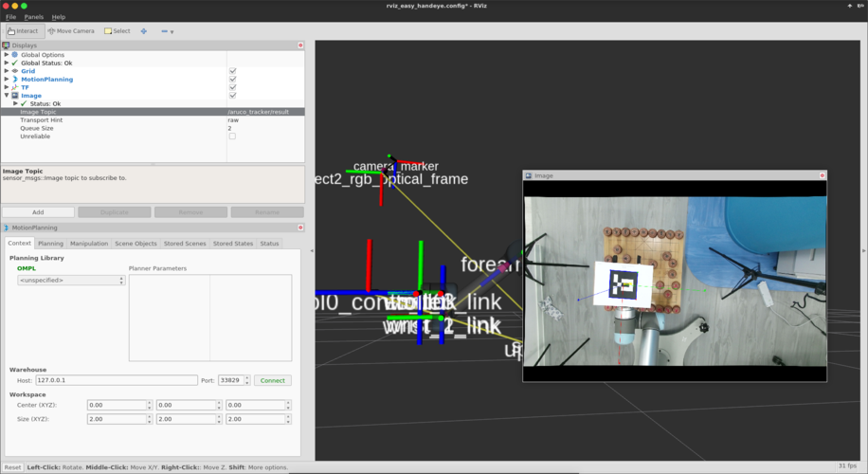Activate the Move Camera tool
The image size is (868, 474).
pyautogui.click(x=71, y=31)
